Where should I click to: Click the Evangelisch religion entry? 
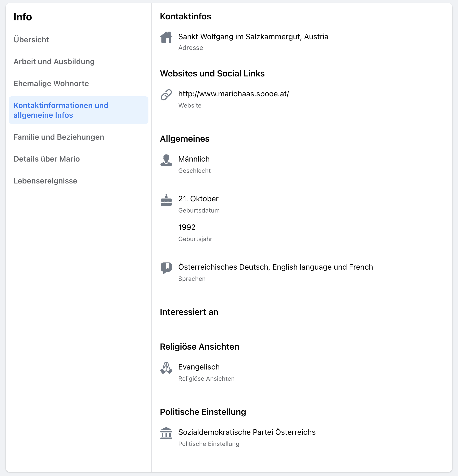(x=199, y=367)
